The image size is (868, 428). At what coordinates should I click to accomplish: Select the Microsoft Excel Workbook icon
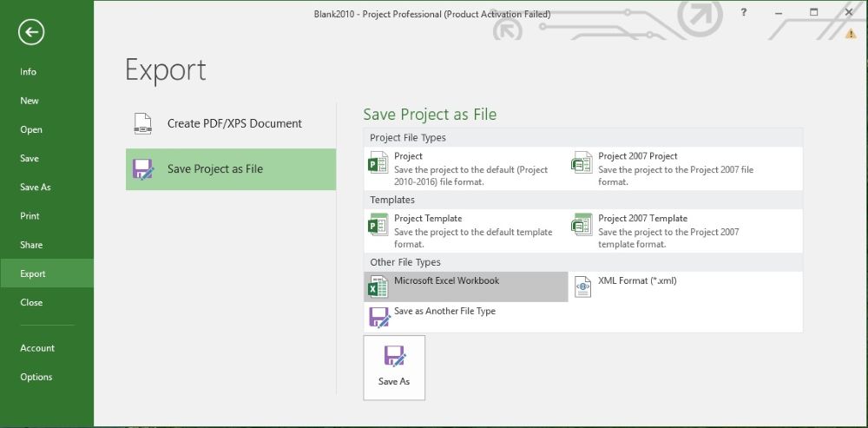[x=378, y=287]
